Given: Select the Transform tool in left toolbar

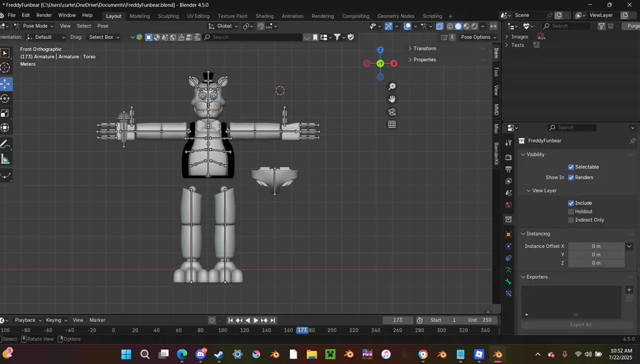Looking at the screenshot, I should point(5,128).
